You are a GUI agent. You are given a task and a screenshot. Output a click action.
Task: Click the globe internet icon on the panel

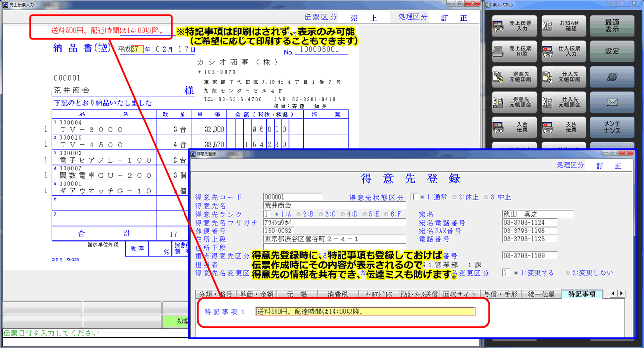[x=612, y=76]
